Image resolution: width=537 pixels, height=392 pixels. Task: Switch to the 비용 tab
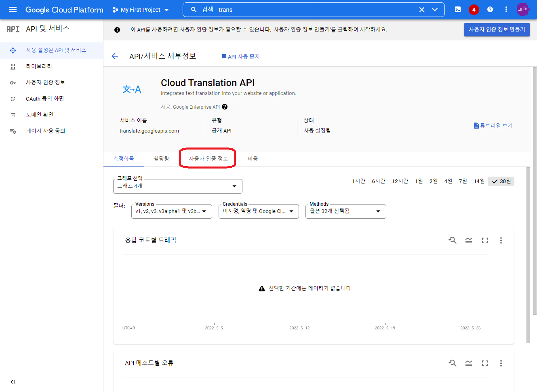click(253, 159)
